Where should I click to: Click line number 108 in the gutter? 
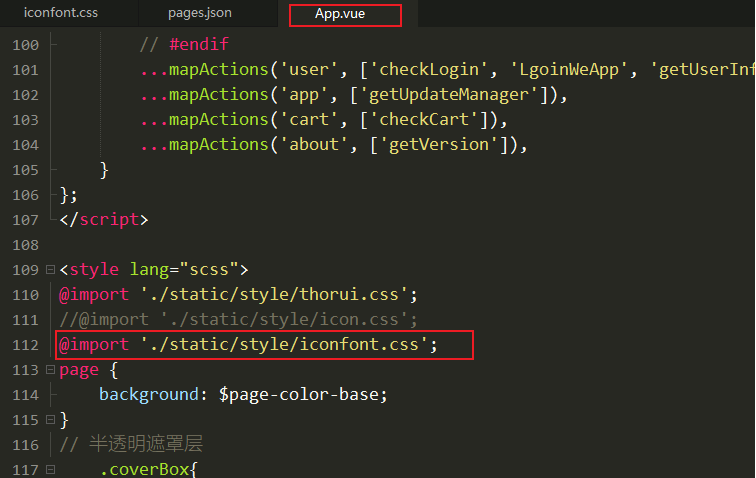(26, 246)
